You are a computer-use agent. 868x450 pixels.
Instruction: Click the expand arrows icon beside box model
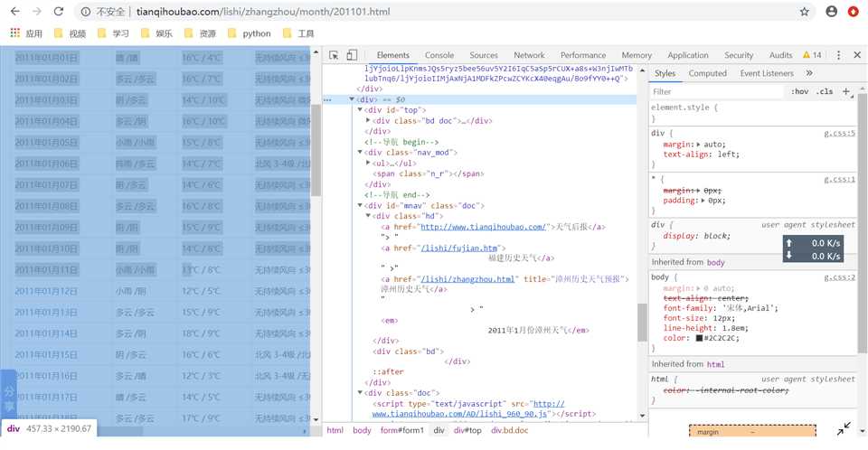(x=844, y=427)
